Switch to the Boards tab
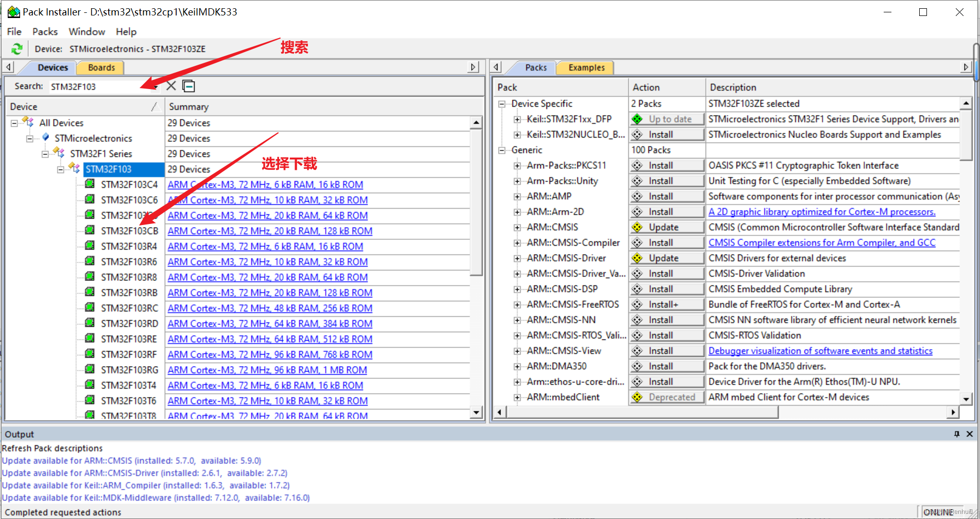 (101, 67)
